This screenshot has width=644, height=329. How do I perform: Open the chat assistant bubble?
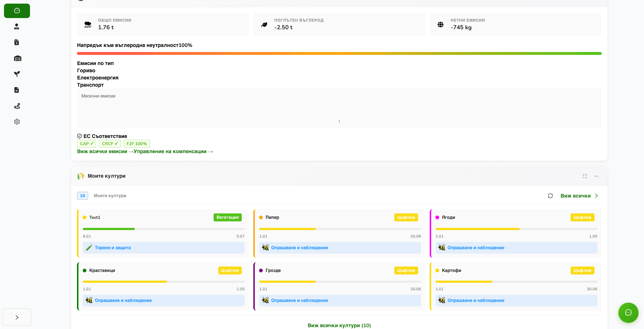tap(628, 313)
